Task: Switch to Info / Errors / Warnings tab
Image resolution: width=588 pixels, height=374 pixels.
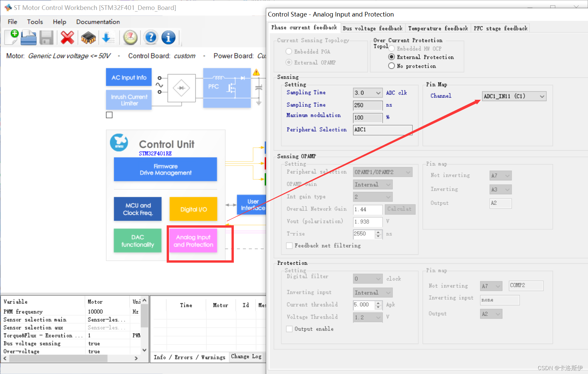Action: (189, 357)
